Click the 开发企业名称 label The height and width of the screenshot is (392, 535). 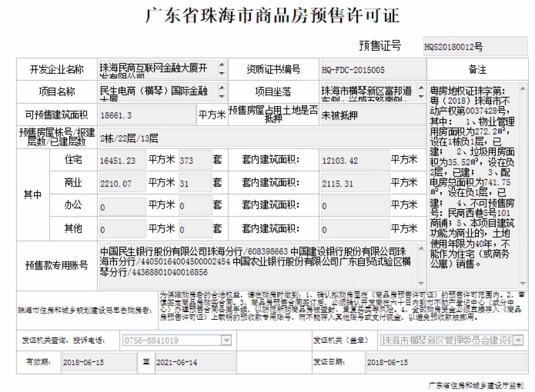(x=57, y=70)
